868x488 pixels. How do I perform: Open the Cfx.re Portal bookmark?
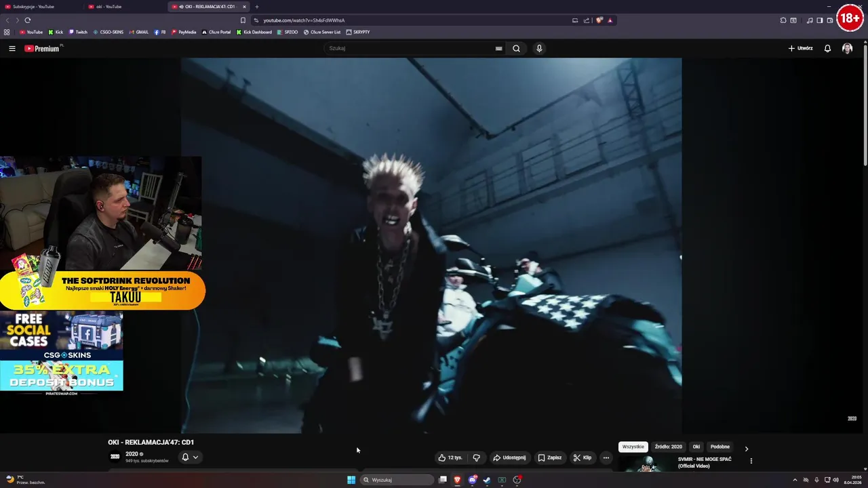(x=216, y=32)
